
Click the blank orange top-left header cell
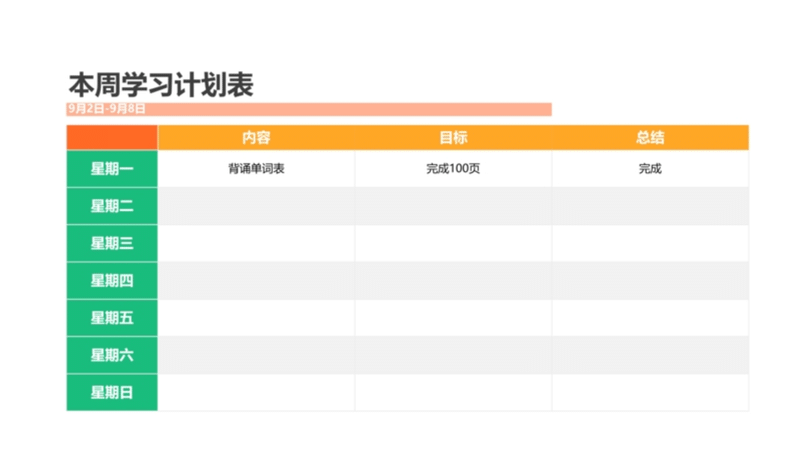point(112,138)
